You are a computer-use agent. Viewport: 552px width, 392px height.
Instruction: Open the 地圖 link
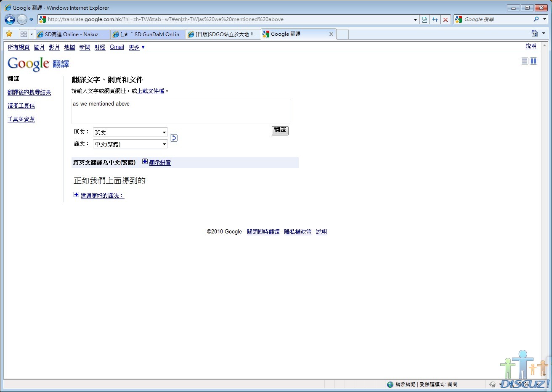point(70,47)
